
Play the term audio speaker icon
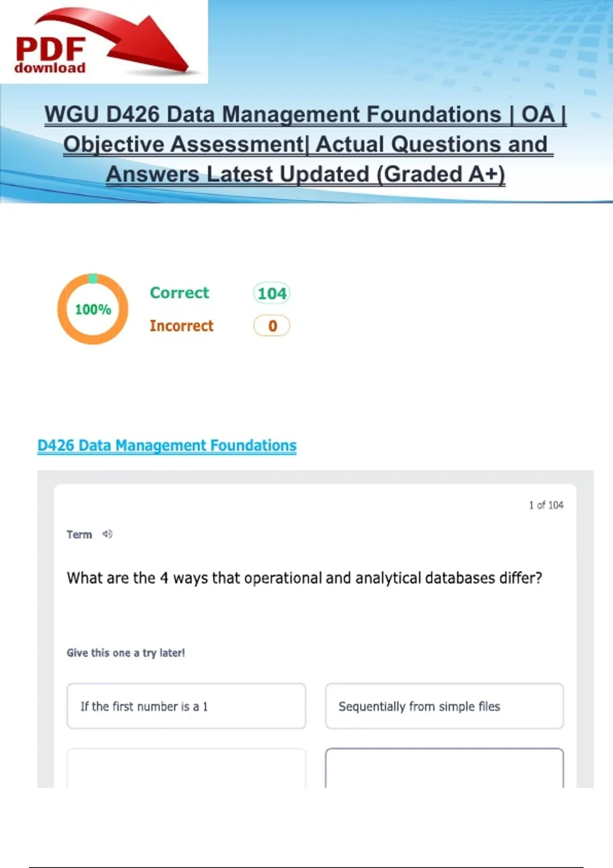107,534
